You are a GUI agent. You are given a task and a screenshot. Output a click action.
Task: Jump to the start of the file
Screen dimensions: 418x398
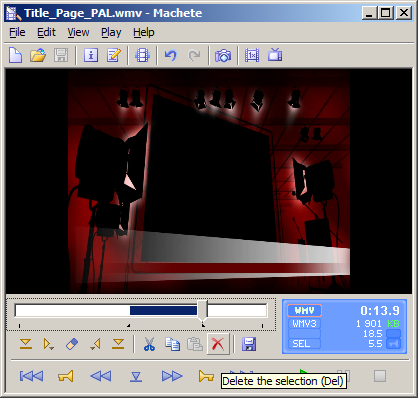pyautogui.click(x=31, y=376)
